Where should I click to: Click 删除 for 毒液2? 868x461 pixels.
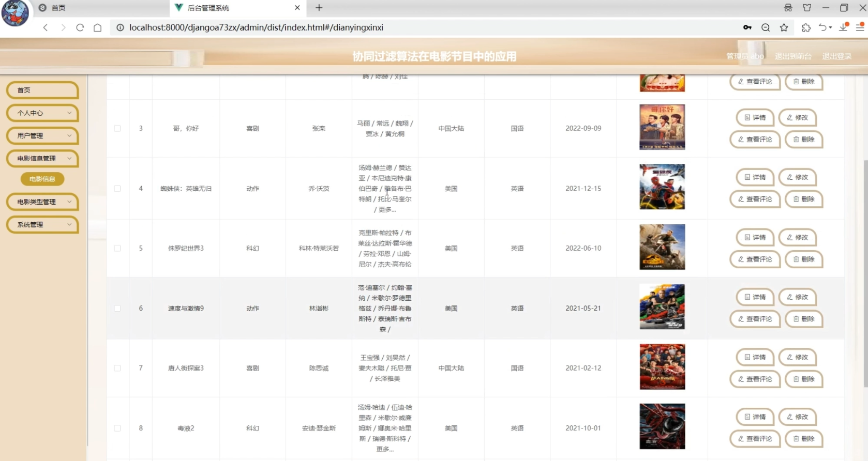pos(804,438)
